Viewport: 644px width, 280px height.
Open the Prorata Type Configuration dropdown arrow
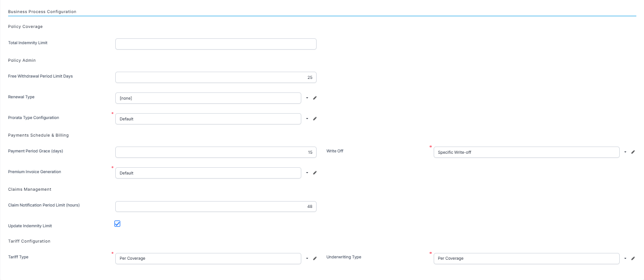click(307, 119)
